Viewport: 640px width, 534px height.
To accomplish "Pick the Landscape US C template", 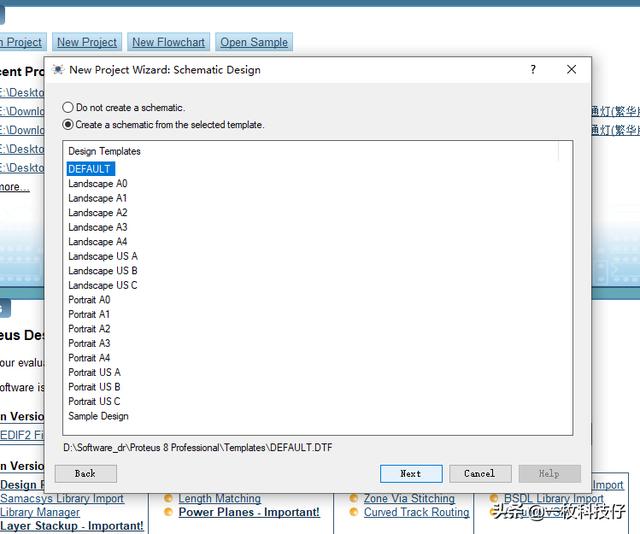I will click(103, 285).
